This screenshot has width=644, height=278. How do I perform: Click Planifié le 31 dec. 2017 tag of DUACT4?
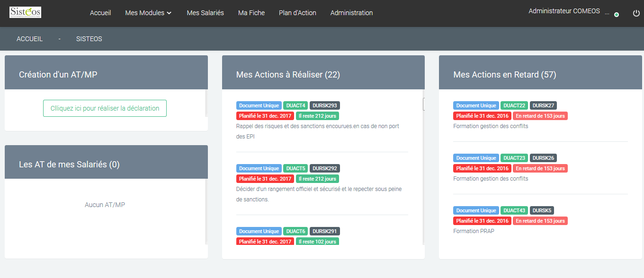[x=265, y=116]
